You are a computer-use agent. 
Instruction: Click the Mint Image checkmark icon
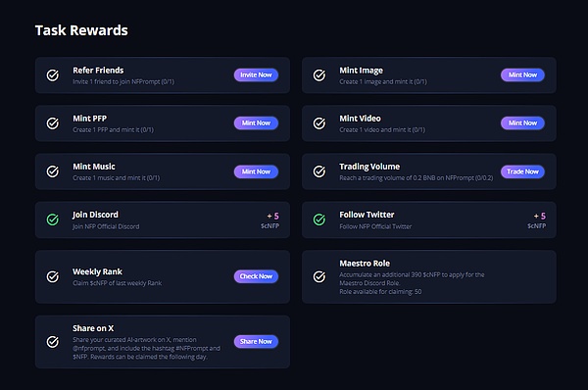pos(319,75)
